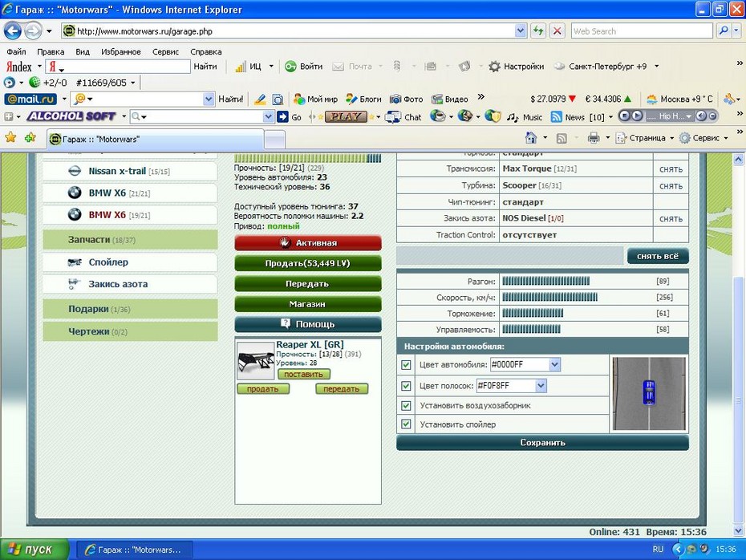Screen dimensions: 746x560
Task: Expand the address bar URL dropdown
Action: coord(521,30)
